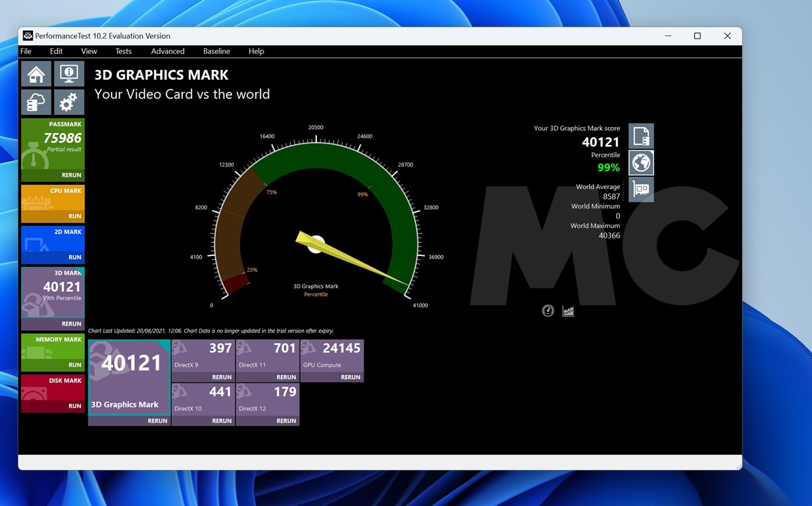Open settings via the gears icon
Image resolution: width=812 pixels, height=506 pixels.
(x=68, y=102)
